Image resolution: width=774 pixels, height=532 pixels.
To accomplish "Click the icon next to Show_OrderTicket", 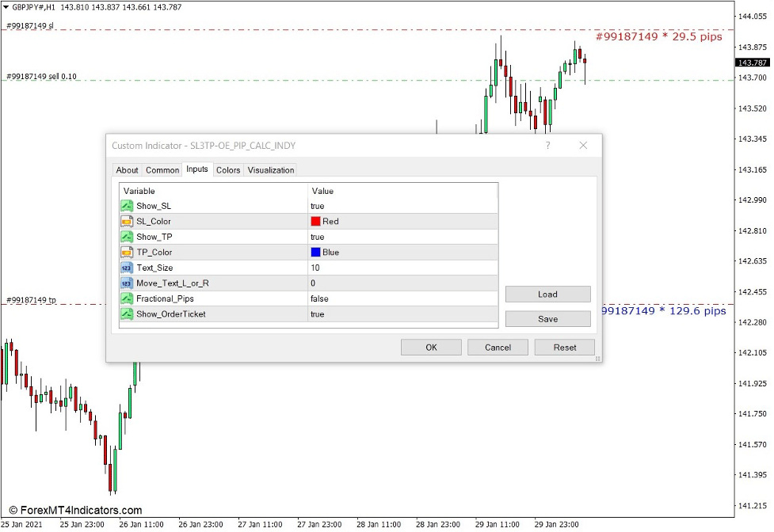I will pyautogui.click(x=126, y=314).
